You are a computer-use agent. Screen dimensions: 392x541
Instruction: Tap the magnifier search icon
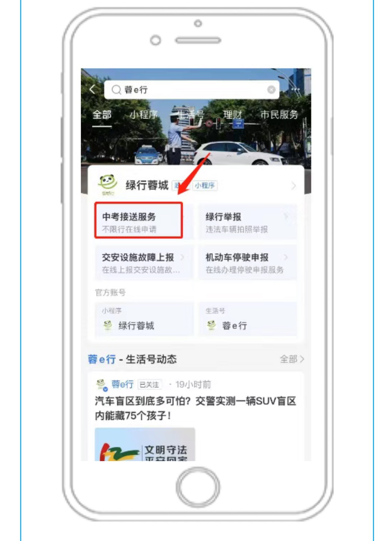click(x=116, y=90)
